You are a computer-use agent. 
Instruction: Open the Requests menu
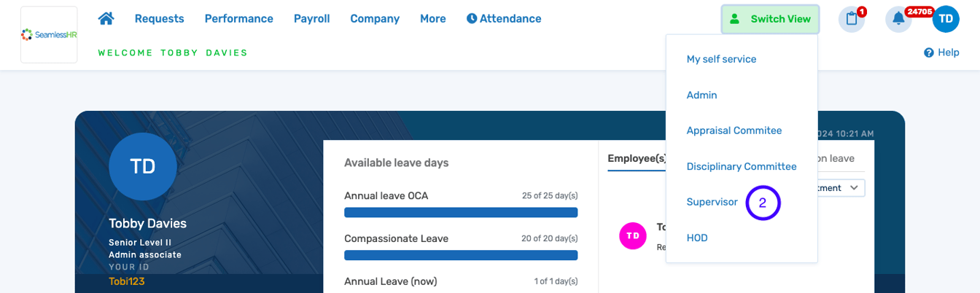[159, 19]
